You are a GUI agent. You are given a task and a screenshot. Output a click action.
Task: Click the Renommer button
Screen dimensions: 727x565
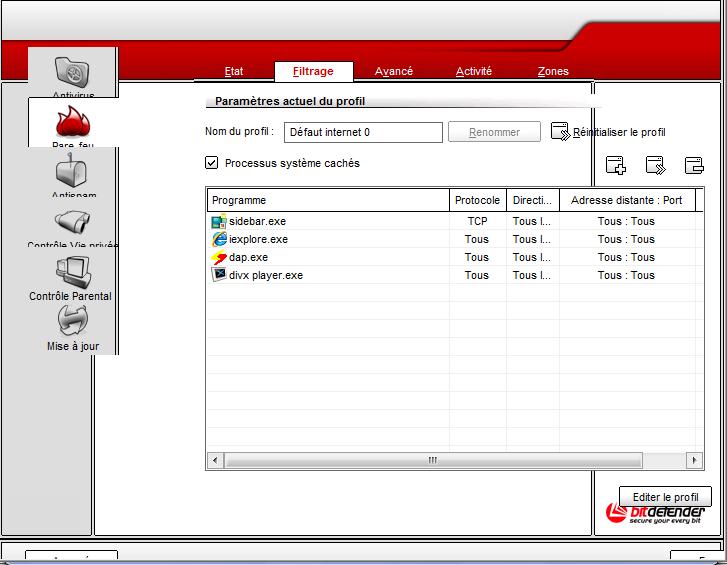[494, 132]
